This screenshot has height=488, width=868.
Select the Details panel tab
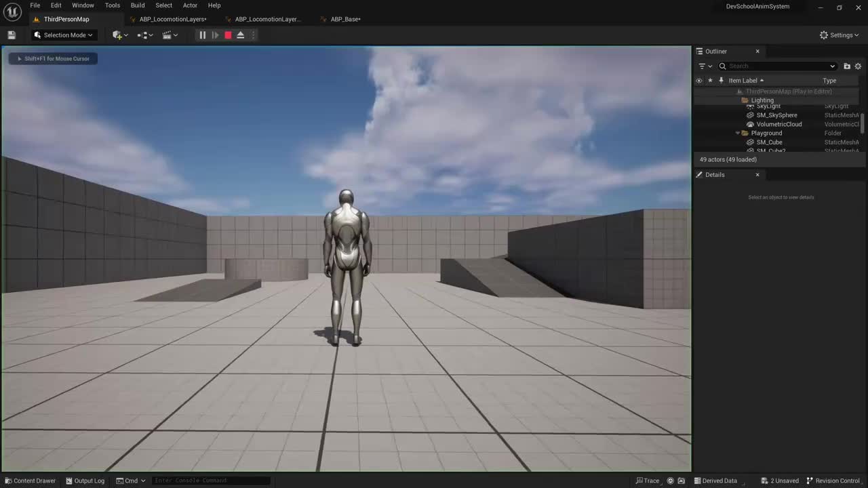click(715, 175)
